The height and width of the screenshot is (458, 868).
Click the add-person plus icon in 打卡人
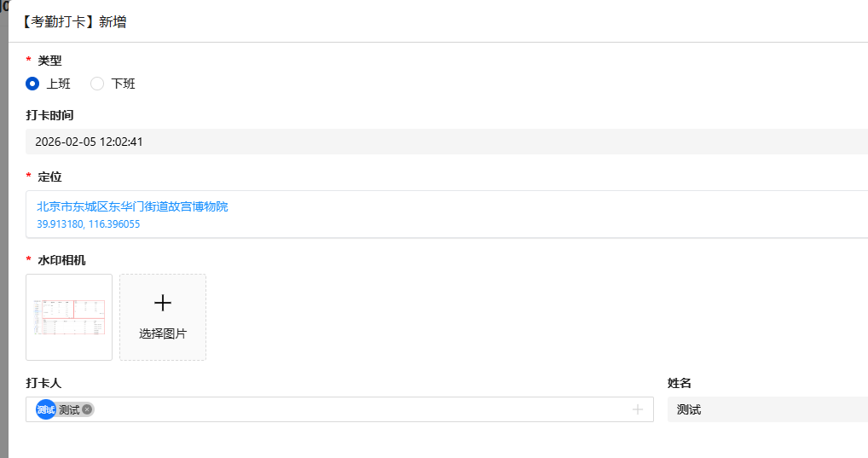(637, 409)
